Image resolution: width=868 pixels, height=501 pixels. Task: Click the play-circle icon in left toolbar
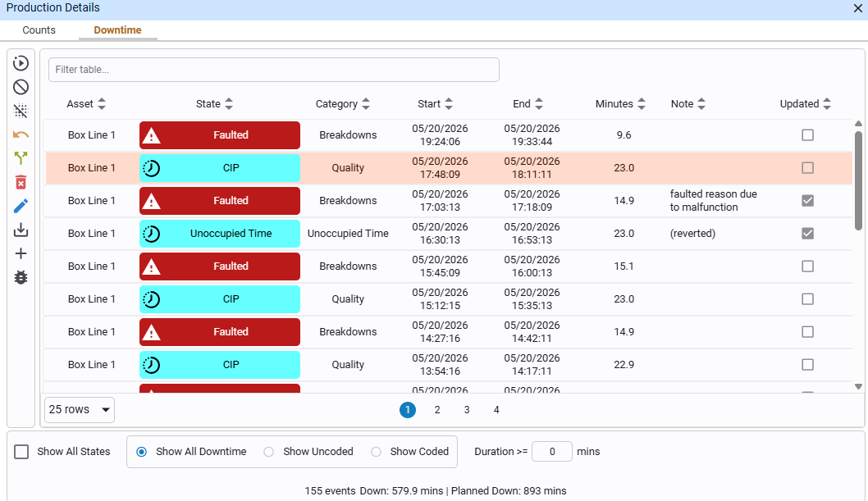click(21, 63)
